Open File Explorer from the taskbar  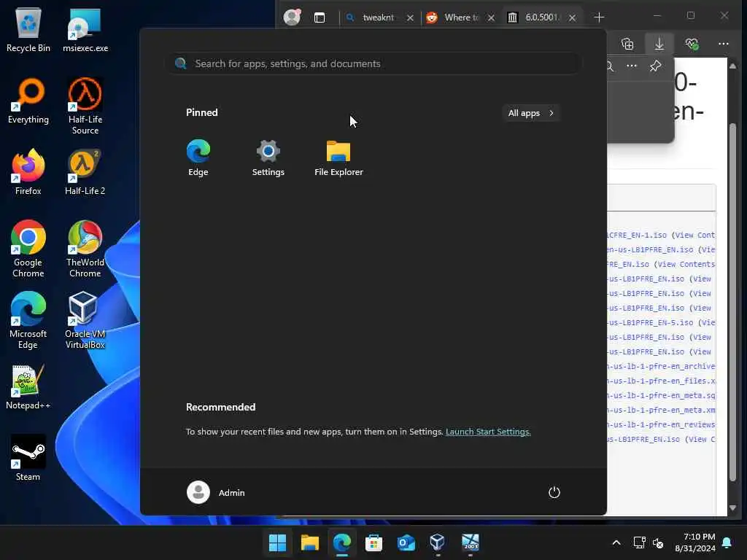point(309,542)
